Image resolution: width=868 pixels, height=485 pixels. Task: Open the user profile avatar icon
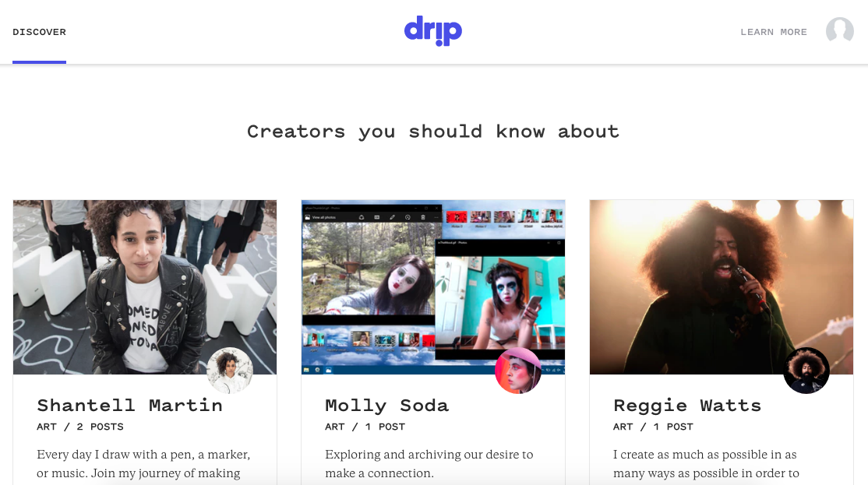click(x=840, y=30)
